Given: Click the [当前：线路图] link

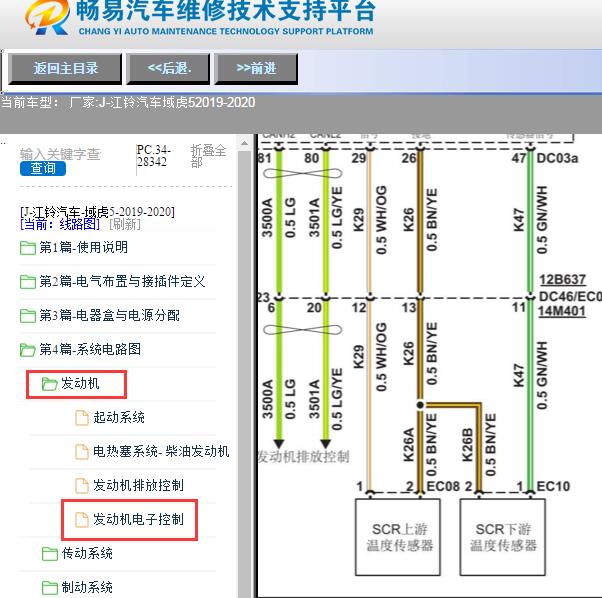Looking at the screenshot, I should click(60, 224).
